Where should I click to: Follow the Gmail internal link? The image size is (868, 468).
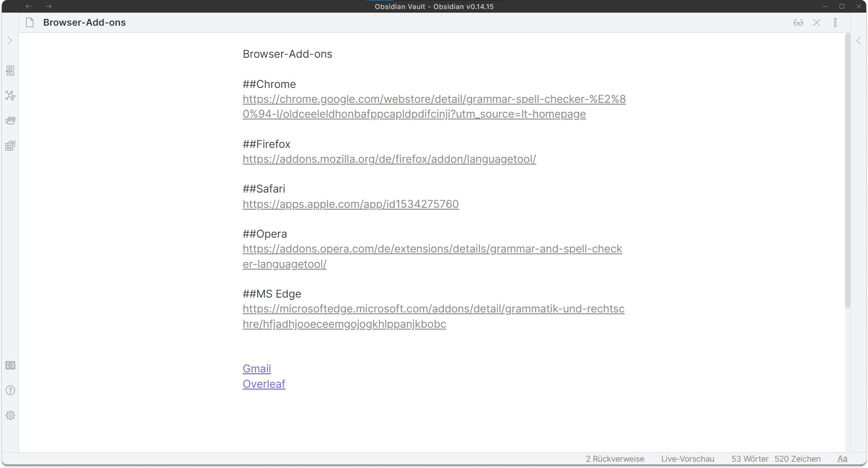pyautogui.click(x=257, y=369)
